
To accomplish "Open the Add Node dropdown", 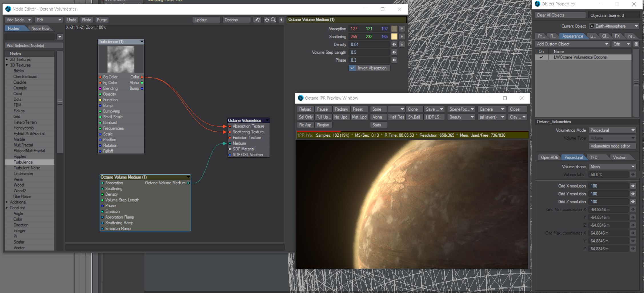I will point(19,20).
